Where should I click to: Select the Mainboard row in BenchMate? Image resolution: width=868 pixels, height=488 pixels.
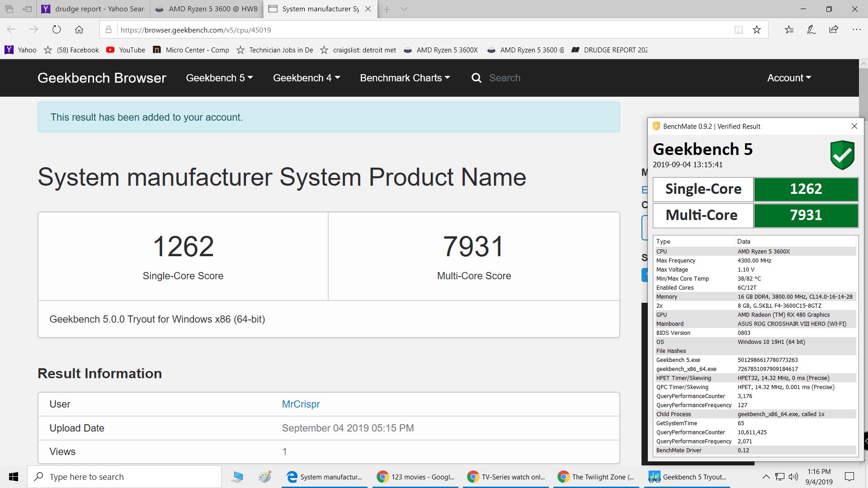coord(755,324)
